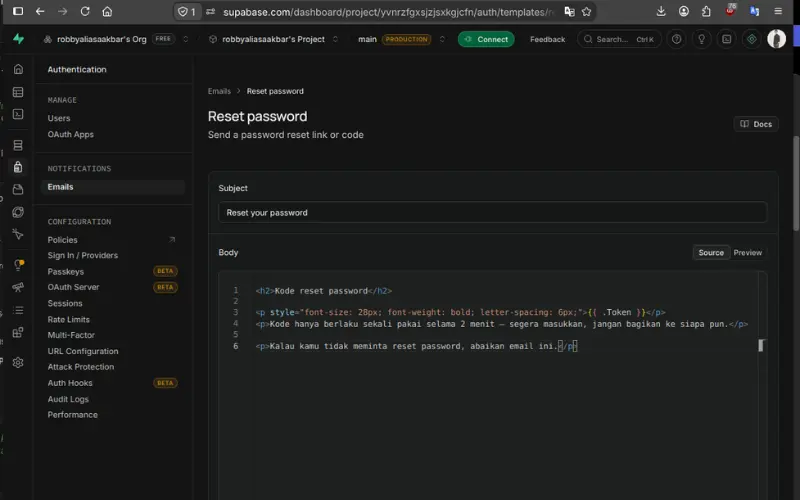Open Sessions configuration
This screenshot has height=500, width=800.
[x=65, y=304]
